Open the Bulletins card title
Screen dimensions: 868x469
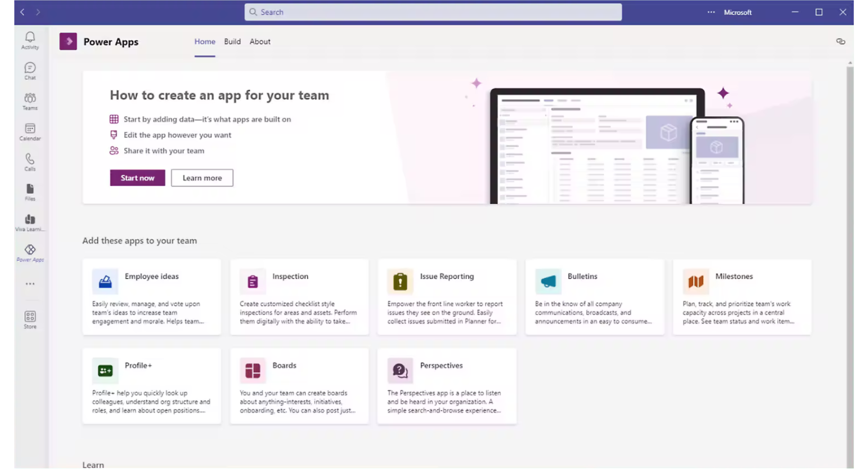click(582, 276)
